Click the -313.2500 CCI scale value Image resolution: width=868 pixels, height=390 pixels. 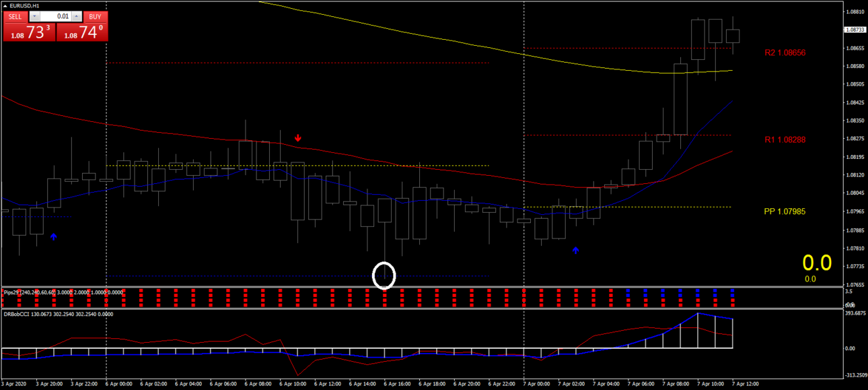(x=855, y=376)
